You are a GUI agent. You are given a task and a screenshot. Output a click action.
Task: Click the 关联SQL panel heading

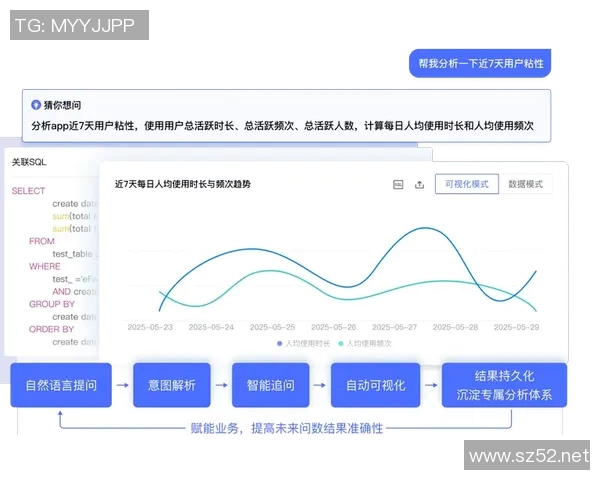[29, 162]
